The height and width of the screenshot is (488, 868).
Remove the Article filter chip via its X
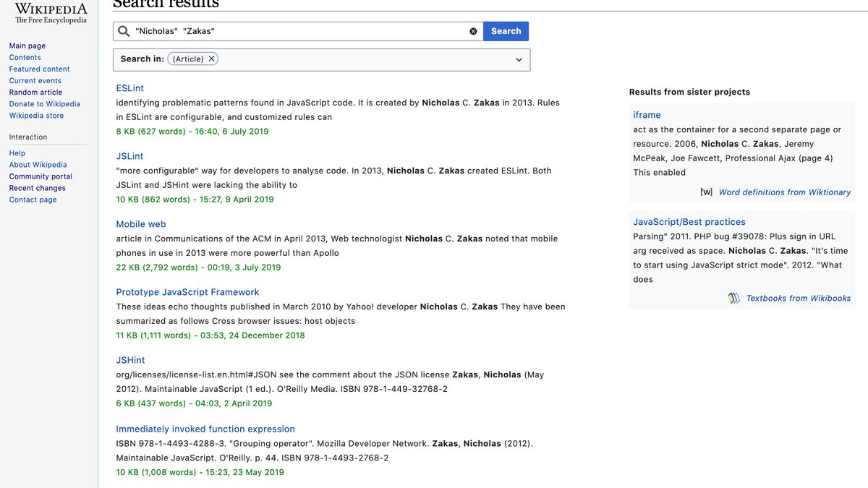(210, 58)
